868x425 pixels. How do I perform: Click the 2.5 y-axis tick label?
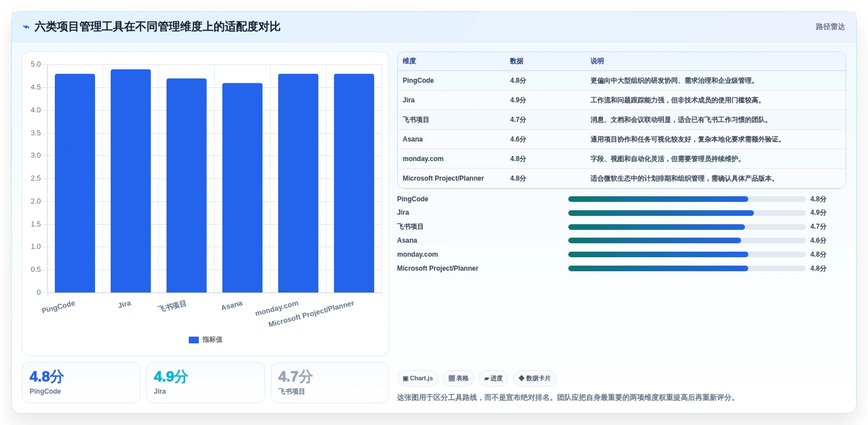pos(36,178)
